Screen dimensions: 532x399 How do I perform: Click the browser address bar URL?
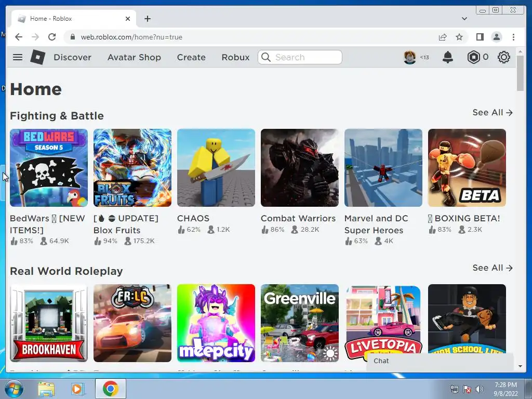[x=131, y=37]
